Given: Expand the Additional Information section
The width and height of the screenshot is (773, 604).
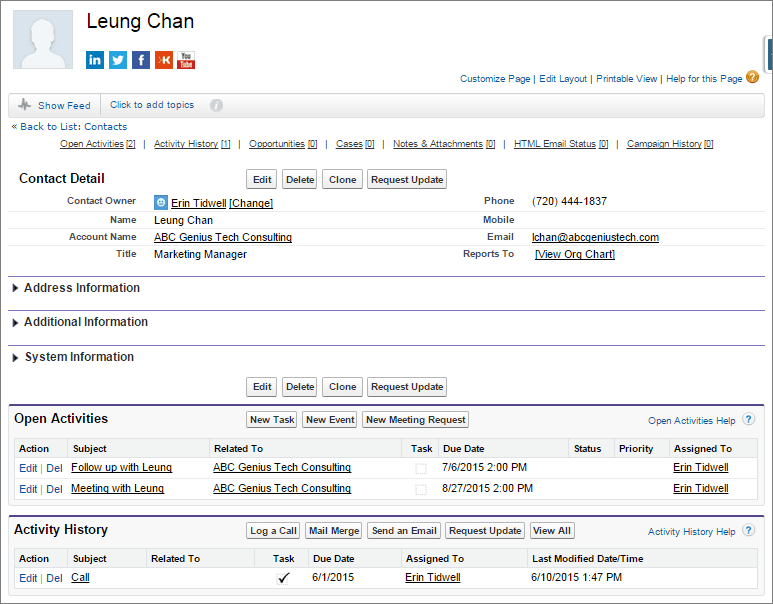Looking at the screenshot, I should (x=16, y=322).
